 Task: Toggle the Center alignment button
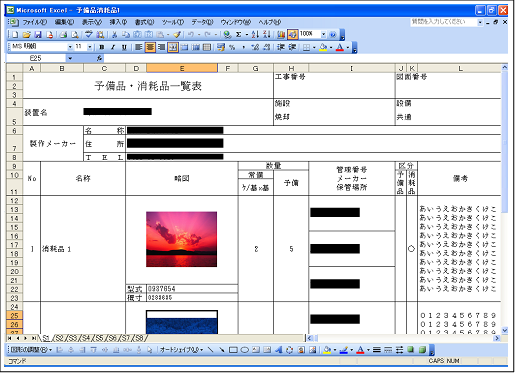(x=150, y=47)
